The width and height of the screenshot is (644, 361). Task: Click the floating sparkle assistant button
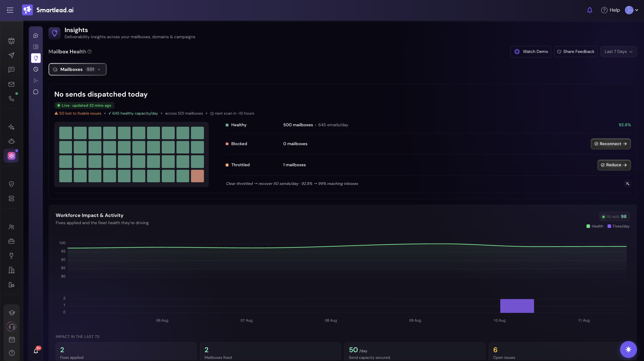[x=628, y=349]
